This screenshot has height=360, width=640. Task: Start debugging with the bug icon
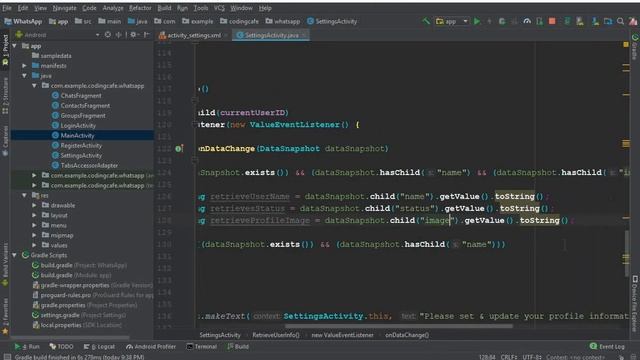502,21
